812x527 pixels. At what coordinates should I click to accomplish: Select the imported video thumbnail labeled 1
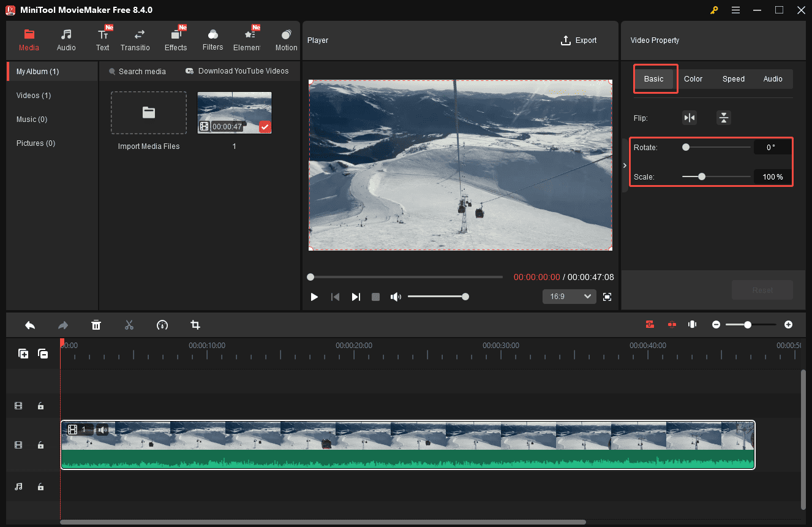[x=234, y=112]
